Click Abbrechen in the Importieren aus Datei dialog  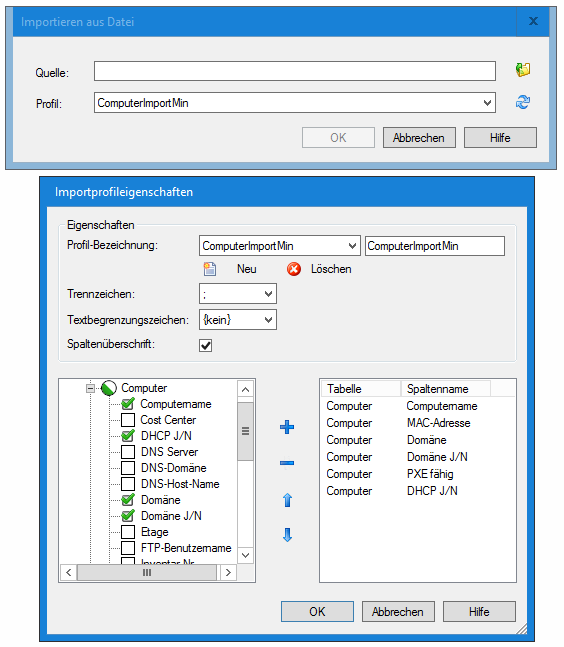point(419,138)
